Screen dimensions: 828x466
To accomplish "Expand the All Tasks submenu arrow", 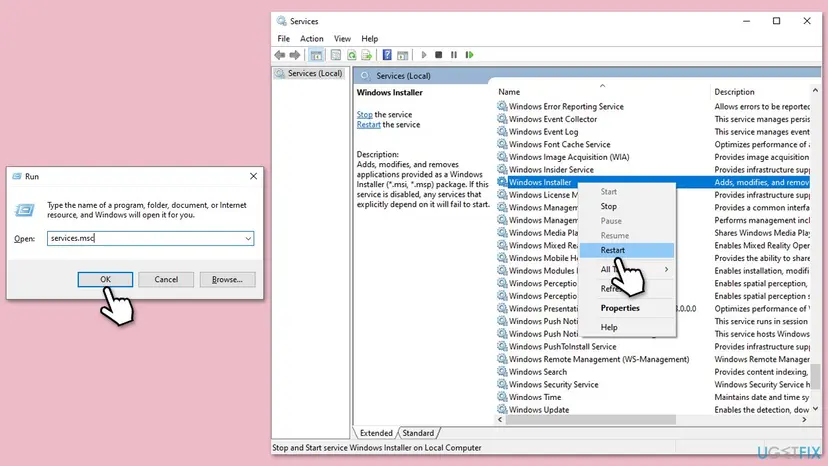I will click(666, 269).
